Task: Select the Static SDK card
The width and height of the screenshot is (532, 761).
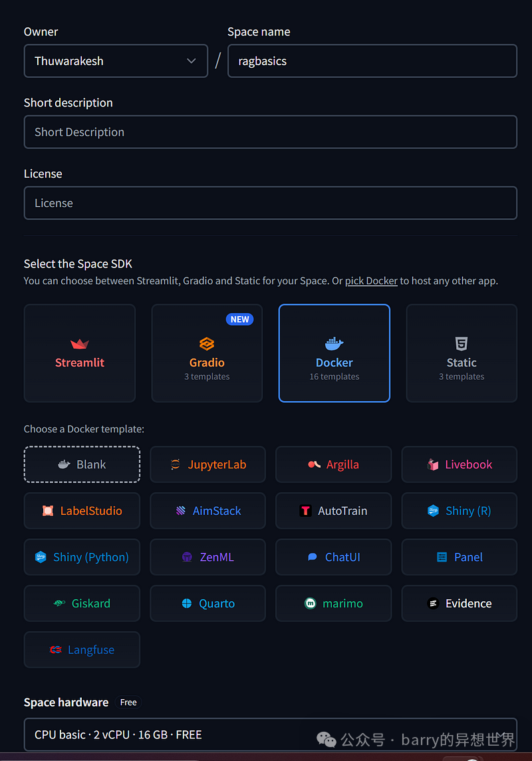Action: (x=462, y=353)
